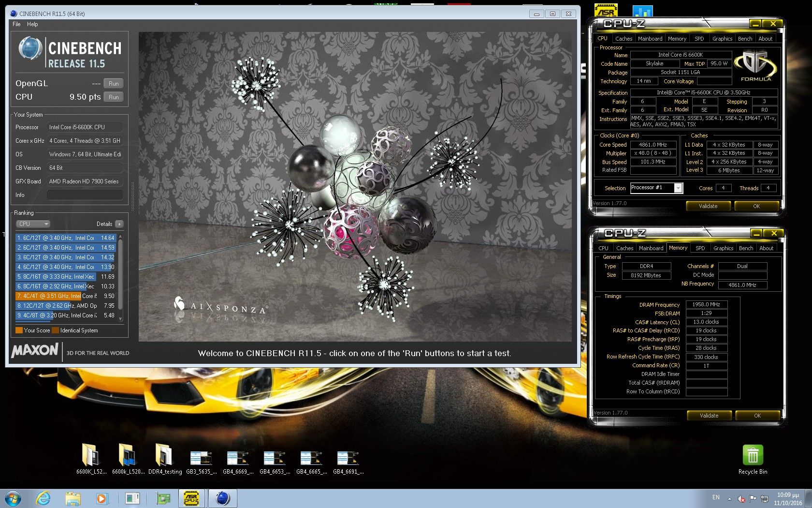
Task: Select ranking row 1 scoring 14.64
Action: (x=66, y=238)
